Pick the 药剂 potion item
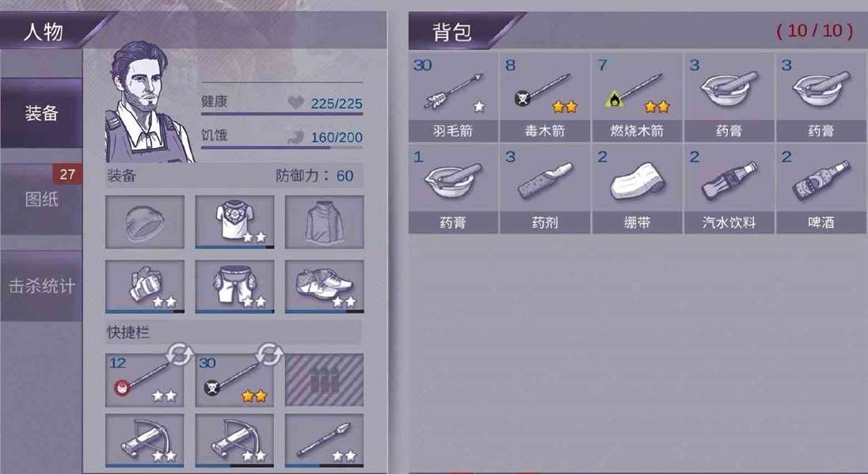The width and height of the screenshot is (868, 474). pyautogui.click(x=545, y=190)
